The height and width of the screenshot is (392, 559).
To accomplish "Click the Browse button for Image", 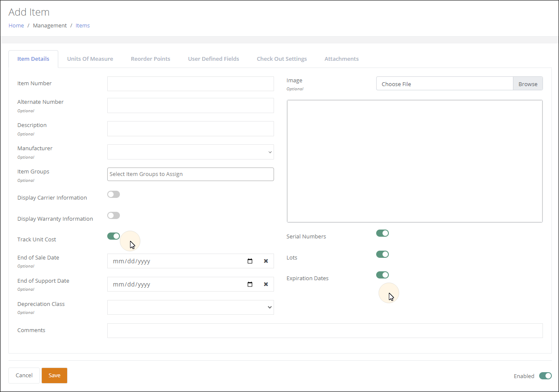I will [528, 84].
